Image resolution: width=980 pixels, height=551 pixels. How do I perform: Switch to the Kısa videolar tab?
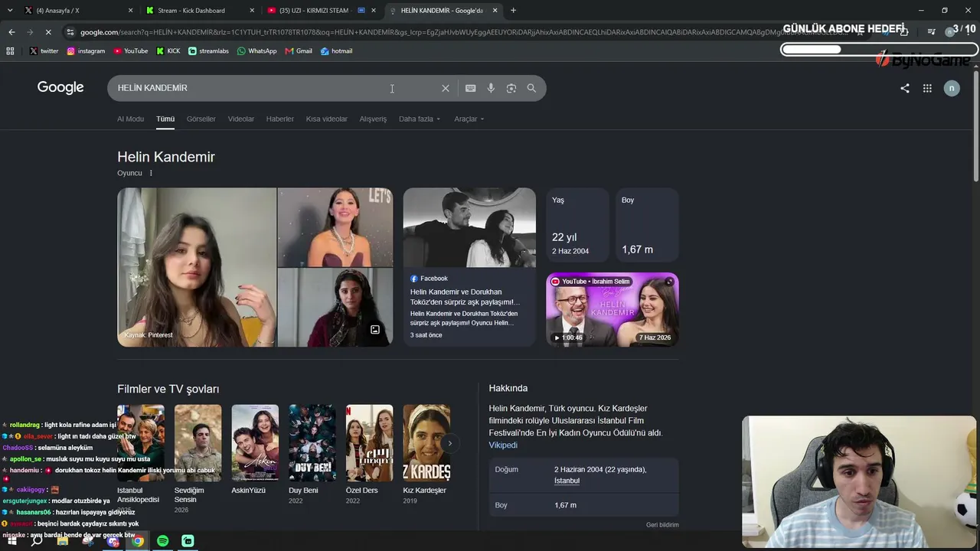click(x=327, y=119)
